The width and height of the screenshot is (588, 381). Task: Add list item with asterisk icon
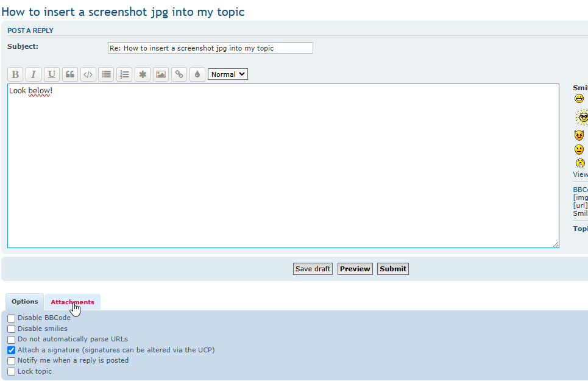pyautogui.click(x=143, y=74)
